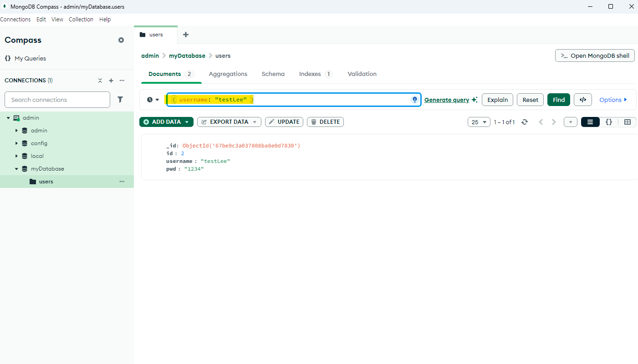Viewport: 638px width, 364px height.
Task: Click the Explain button
Action: [x=498, y=100]
